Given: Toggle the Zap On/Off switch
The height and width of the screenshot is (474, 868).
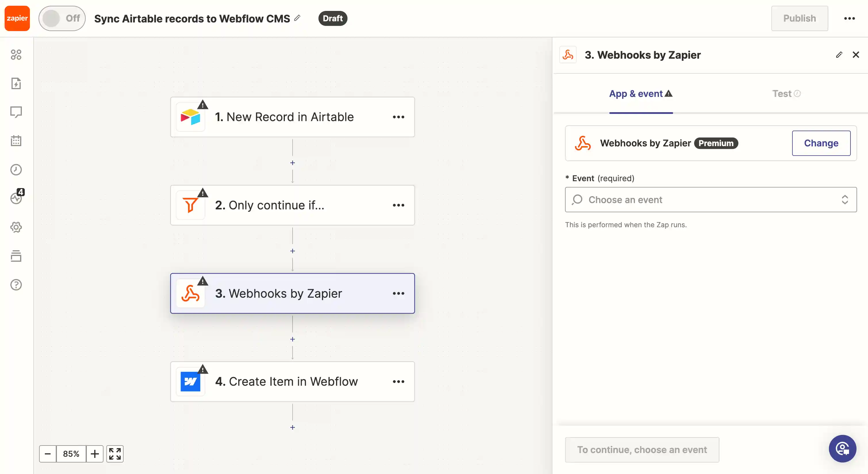Looking at the screenshot, I should click(62, 18).
